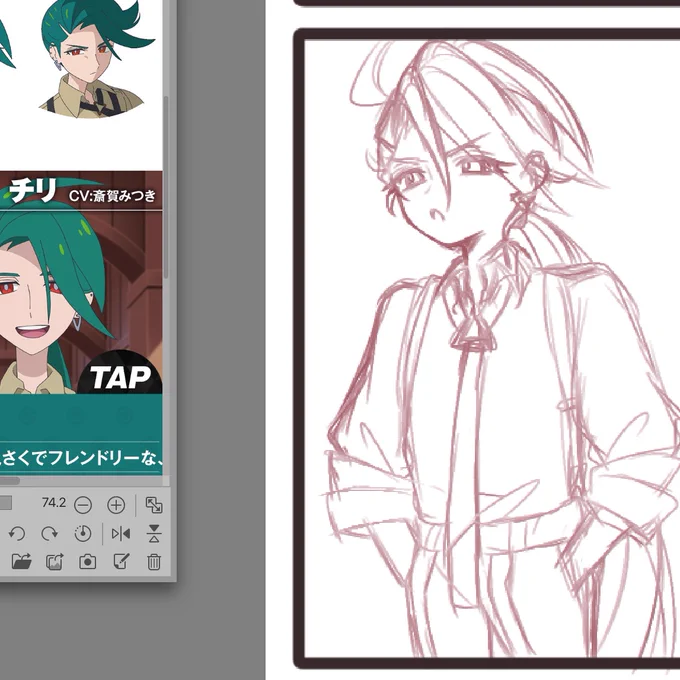Reset Sub View rotation
Viewport: 680px width, 680px height.
(83, 533)
